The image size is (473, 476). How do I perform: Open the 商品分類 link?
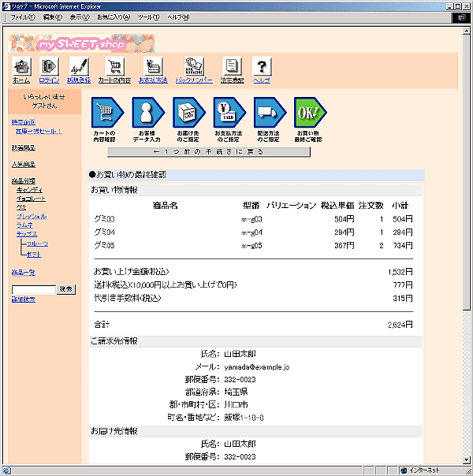[x=24, y=181]
